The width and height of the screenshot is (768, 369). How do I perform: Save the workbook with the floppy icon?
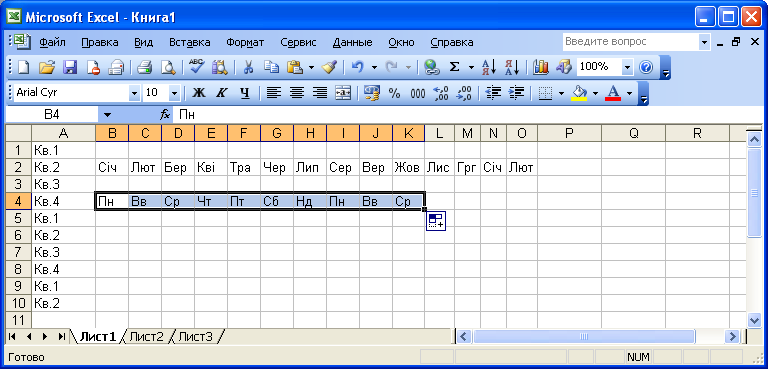click(x=71, y=67)
